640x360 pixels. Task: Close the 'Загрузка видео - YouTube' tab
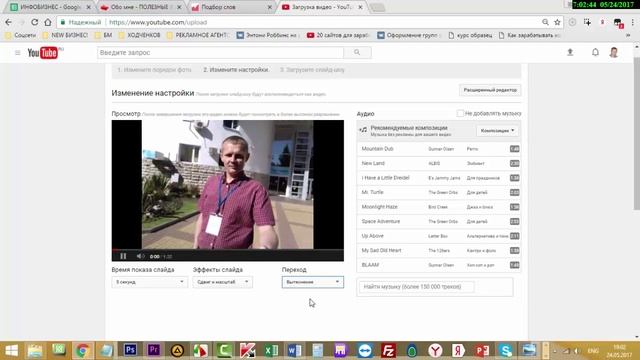(360, 7)
